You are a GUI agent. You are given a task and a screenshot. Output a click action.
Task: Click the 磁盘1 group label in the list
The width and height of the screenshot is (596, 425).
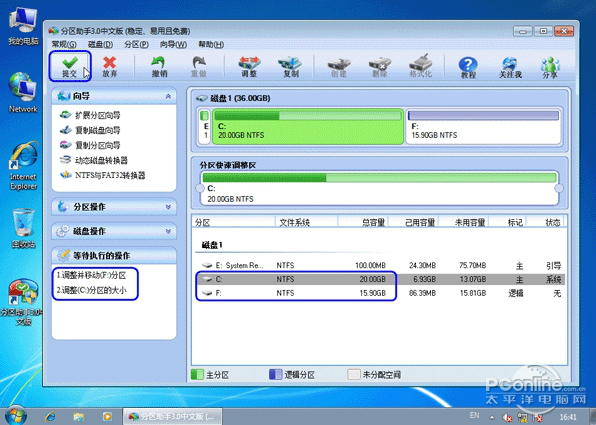212,245
